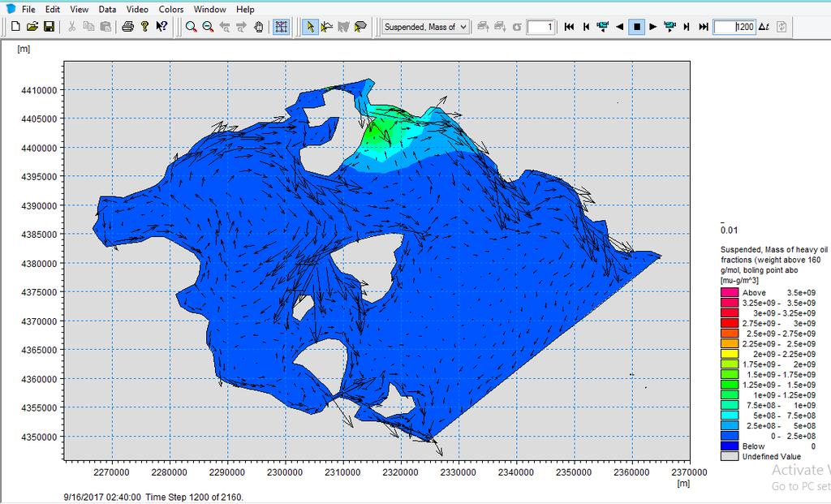Click the sigma layer icon

click(517, 27)
